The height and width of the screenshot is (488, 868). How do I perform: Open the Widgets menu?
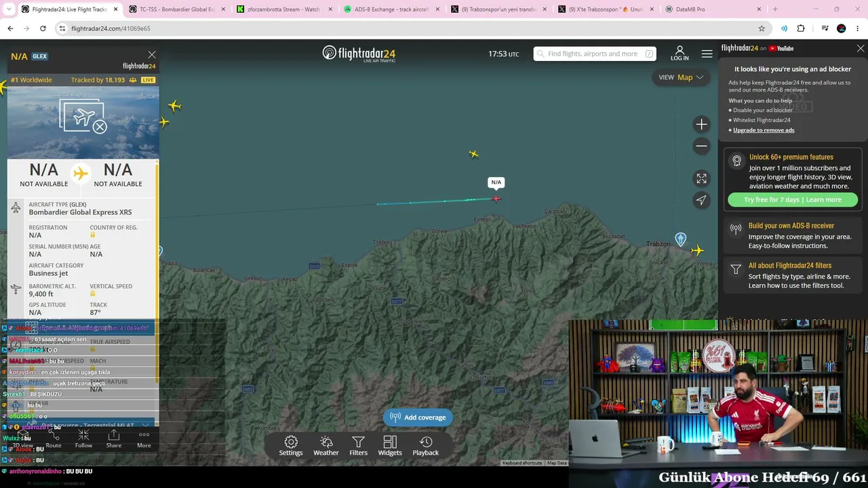pos(390,446)
